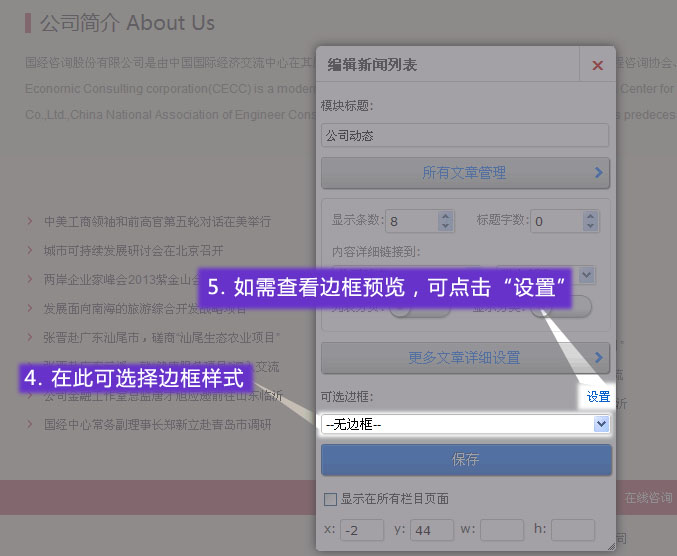This screenshot has width=677, height=556.
Task: Expand 更多文章详细设置 section
Action: point(464,357)
